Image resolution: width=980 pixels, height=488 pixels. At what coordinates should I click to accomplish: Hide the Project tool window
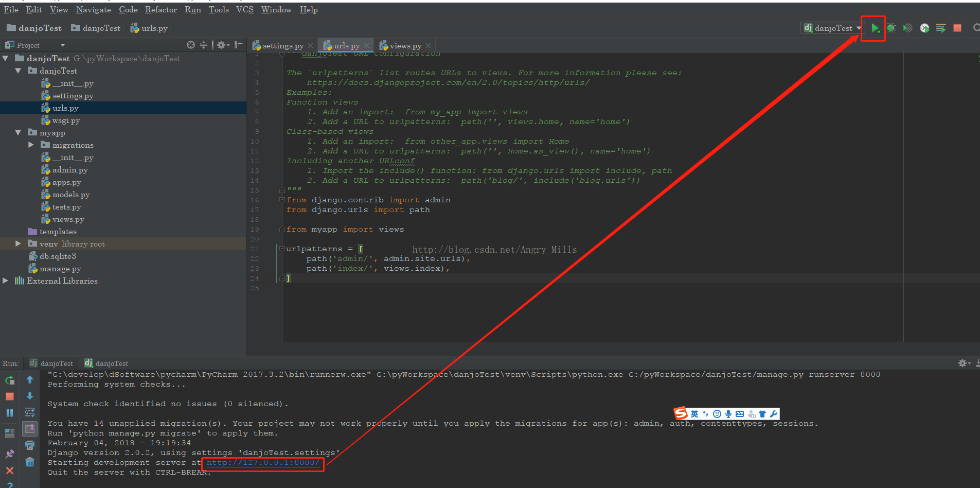pyautogui.click(x=238, y=45)
